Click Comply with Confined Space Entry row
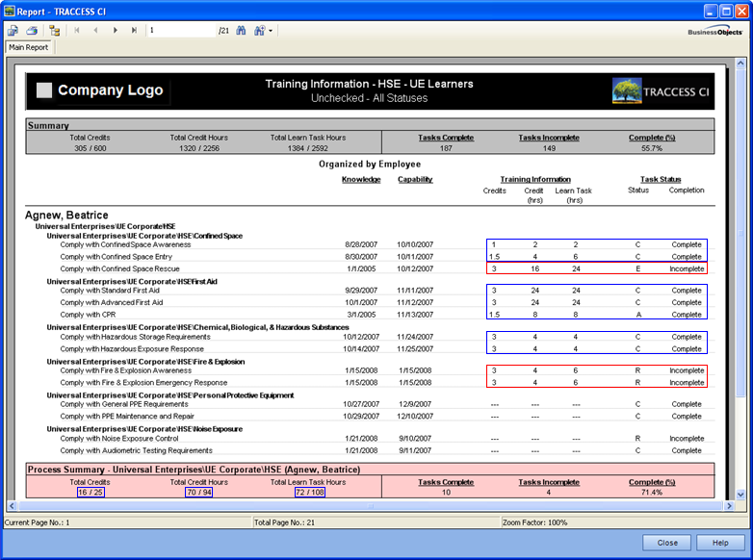The height and width of the screenshot is (560, 753). tap(370, 257)
